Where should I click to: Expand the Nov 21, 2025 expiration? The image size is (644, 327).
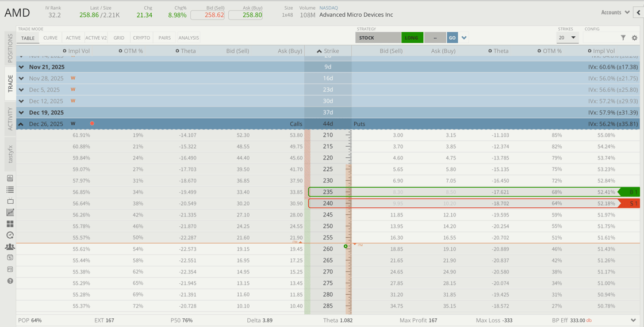pyautogui.click(x=21, y=67)
